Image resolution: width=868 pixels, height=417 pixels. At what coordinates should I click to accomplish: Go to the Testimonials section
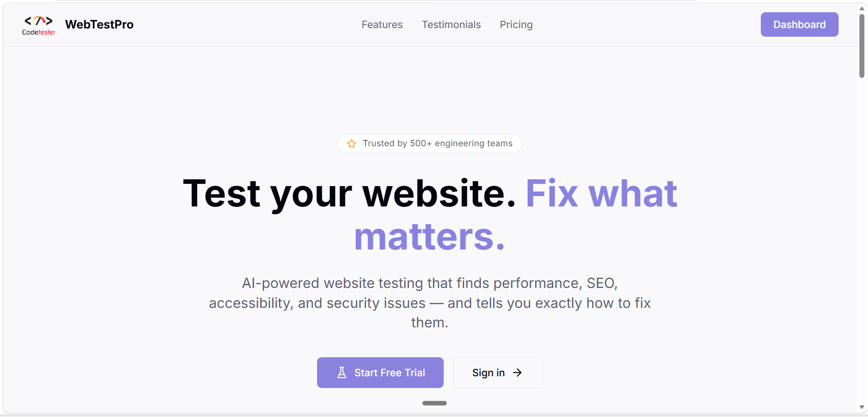(451, 24)
